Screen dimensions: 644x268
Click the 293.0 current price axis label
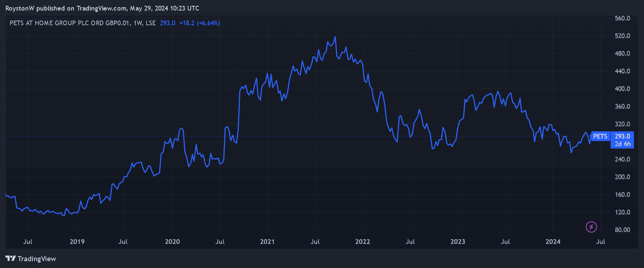tap(622, 136)
